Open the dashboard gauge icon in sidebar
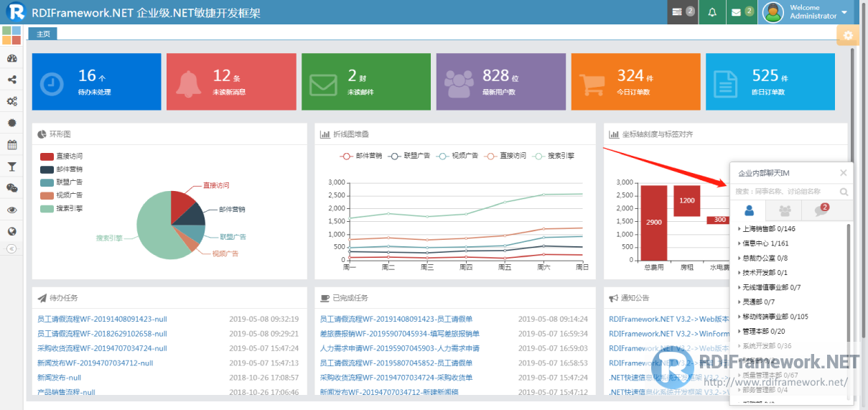 [x=11, y=59]
